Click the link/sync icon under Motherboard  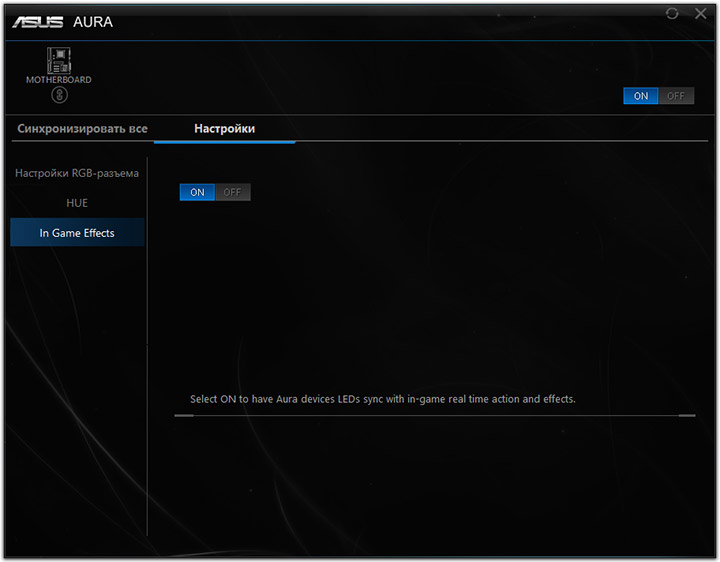pyautogui.click(x=59, y=96)
